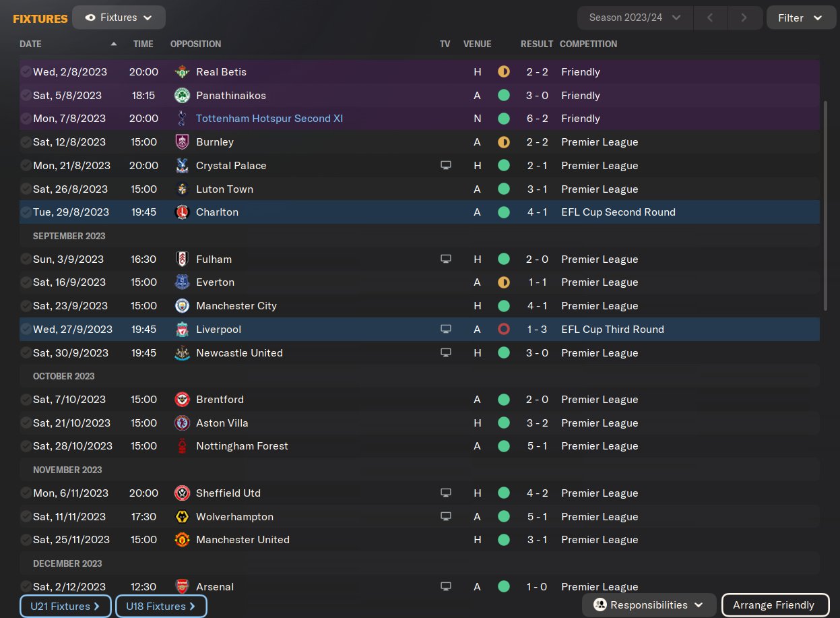Toggle checkmark on the Fulham fixture row
Image resolution: width=840 pixels, height=618 pixels.
click(26, 259)
